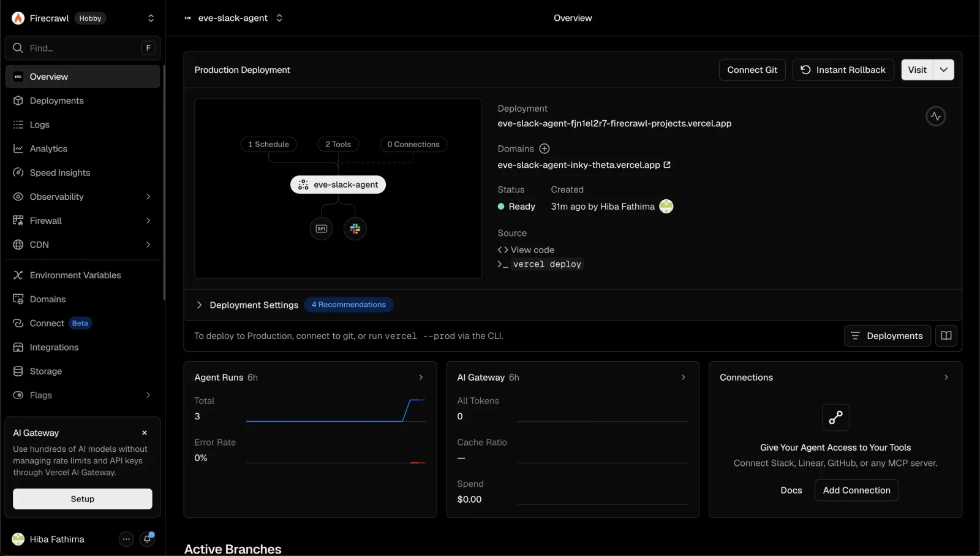Click the Slack icon in diagram
The width and height of the screenshot is (980, 556).
pos(355,229)
